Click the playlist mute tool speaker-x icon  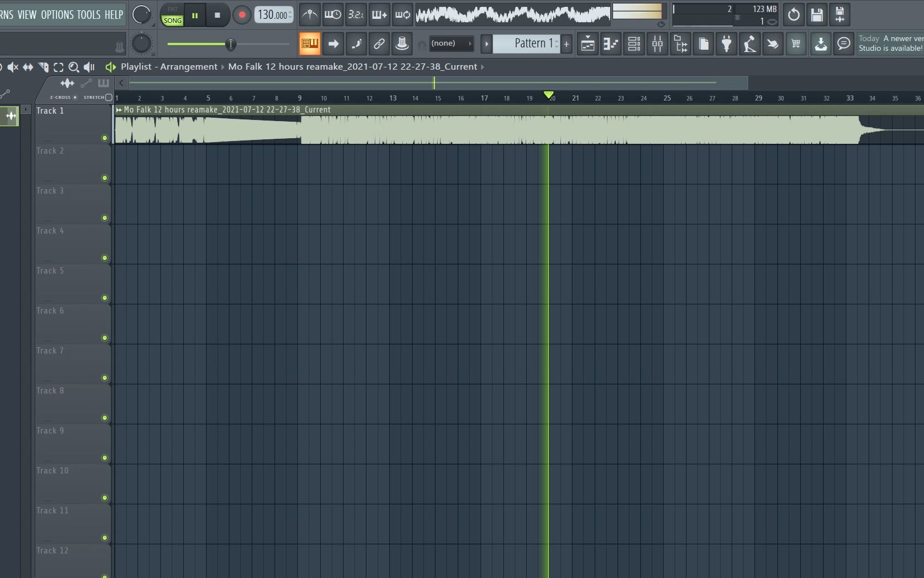coord(13,67)
